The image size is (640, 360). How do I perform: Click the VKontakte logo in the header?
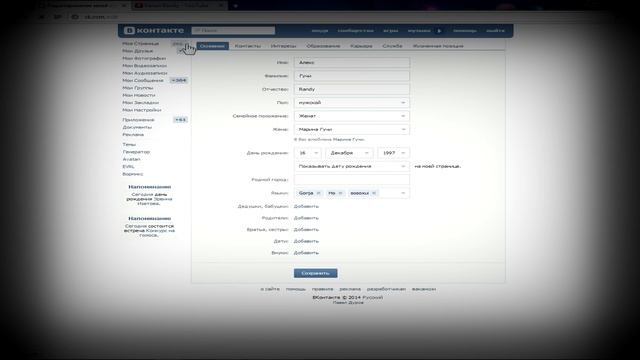[x=154, y=31]
